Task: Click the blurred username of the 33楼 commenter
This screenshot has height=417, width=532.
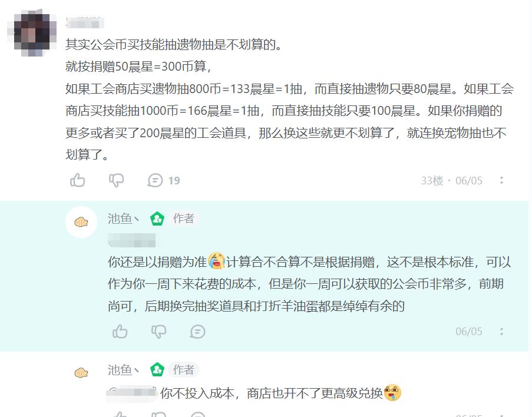Action: click(x=85, y=22)
